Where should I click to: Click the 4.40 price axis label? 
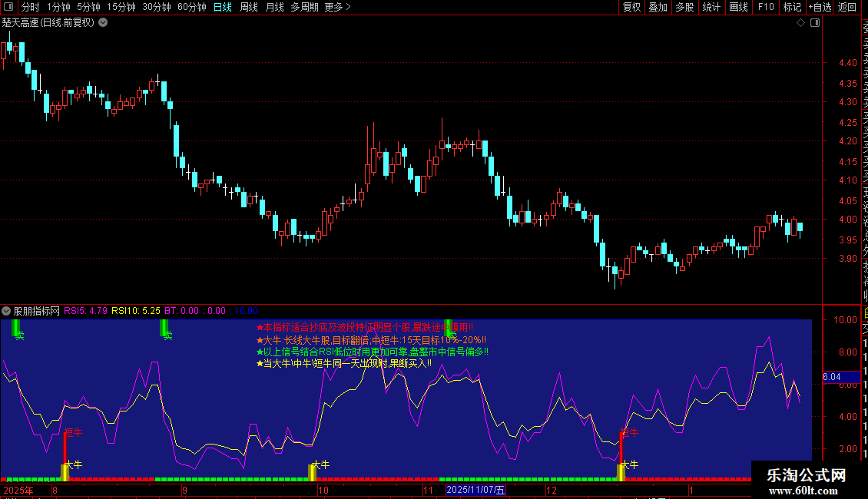click(848, 62)
